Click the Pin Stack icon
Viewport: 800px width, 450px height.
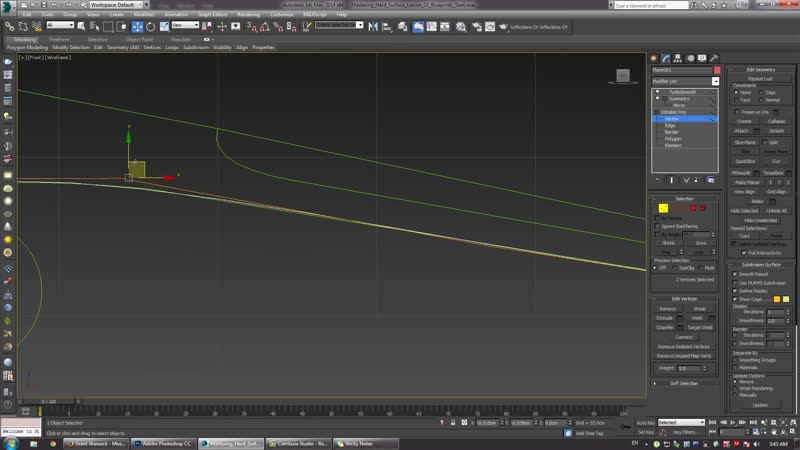coord(658,180)
